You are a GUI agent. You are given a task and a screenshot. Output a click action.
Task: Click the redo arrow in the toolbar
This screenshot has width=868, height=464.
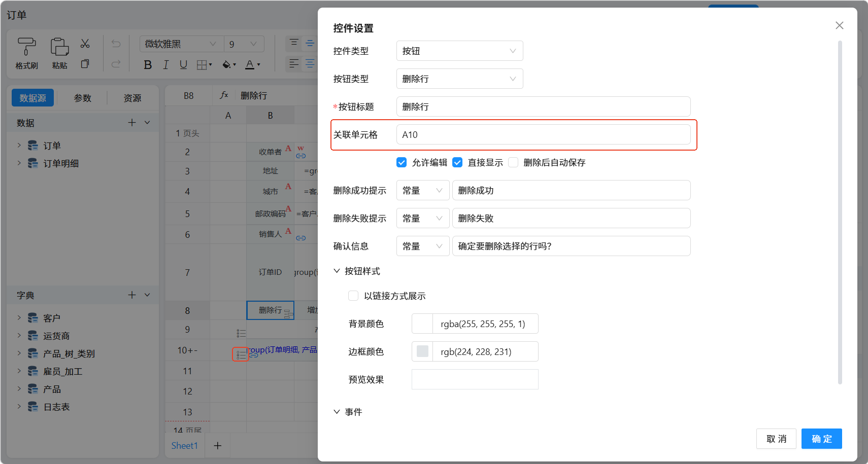(x=116, y=64)
